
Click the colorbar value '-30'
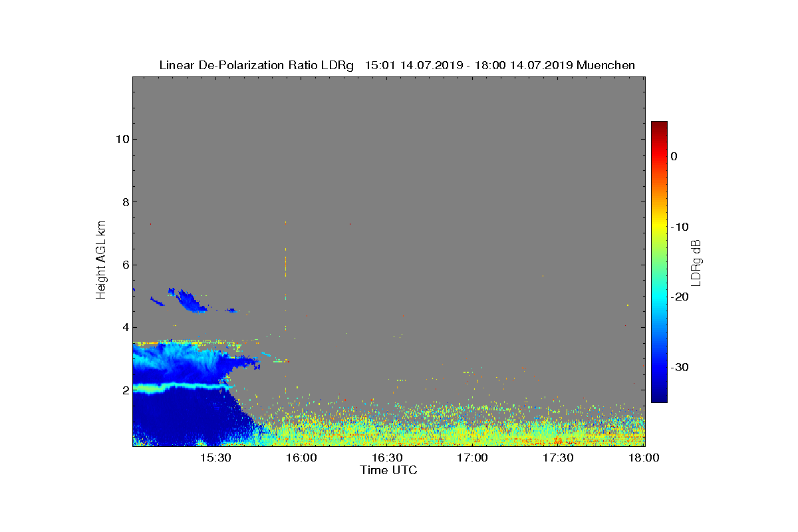[679, 368]
